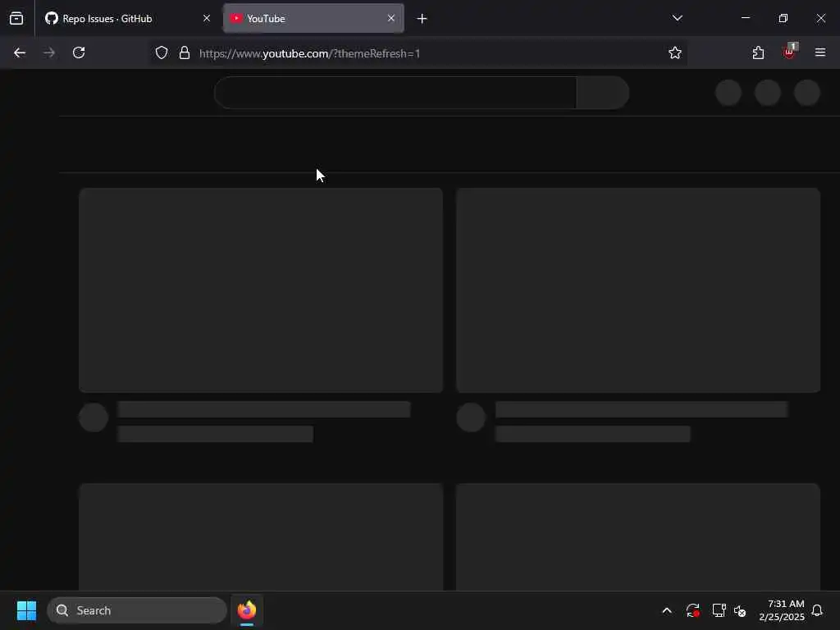The width and height of the screenshot is (840, 630).
Task: View site security padlock info
Action: (x=185, y=53)
